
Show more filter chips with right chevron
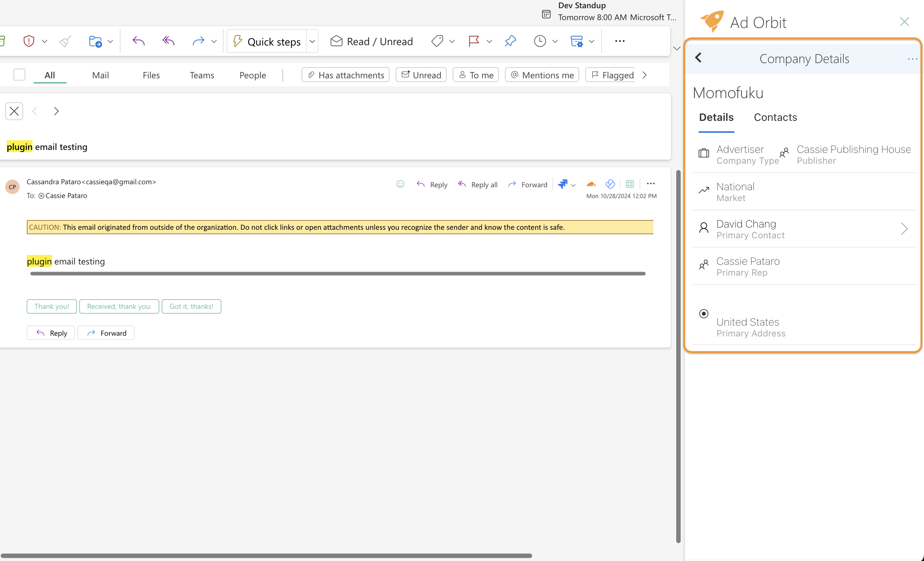pyautogui.click(x=644, y=75)
